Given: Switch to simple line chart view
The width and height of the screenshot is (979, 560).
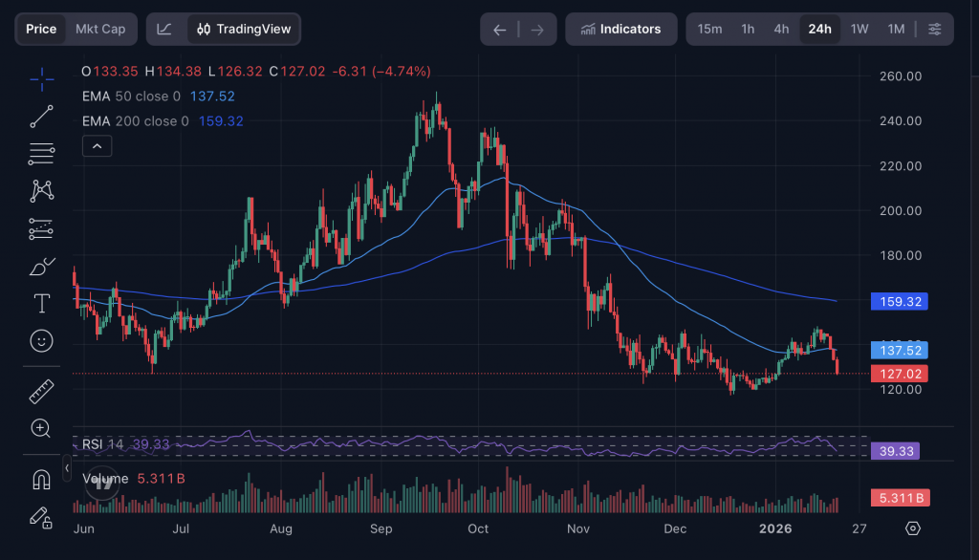Looking at the screenshot, I should coord(164,30).
